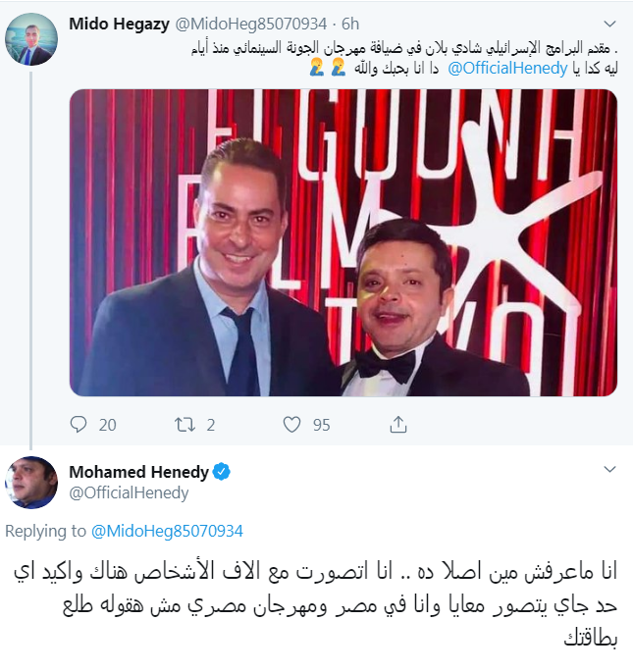Screen dimensions: 633x672
Task: Like the tweet with the heart icon
Action: coord(291,425)
